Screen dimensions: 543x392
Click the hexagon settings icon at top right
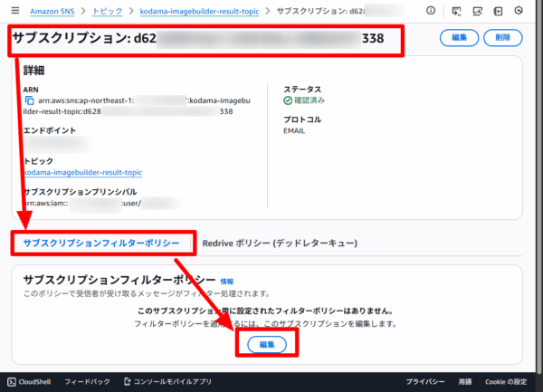click(519, 11)
